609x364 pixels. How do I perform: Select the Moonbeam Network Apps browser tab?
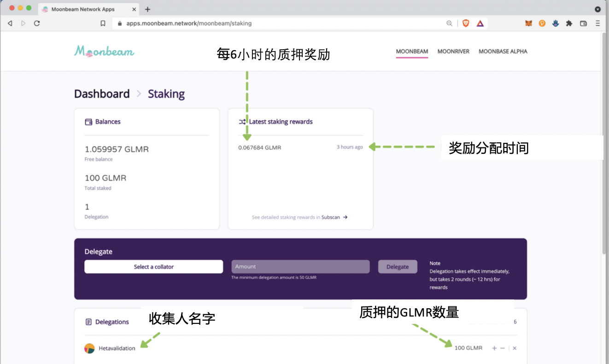click(x=88, y=9)
